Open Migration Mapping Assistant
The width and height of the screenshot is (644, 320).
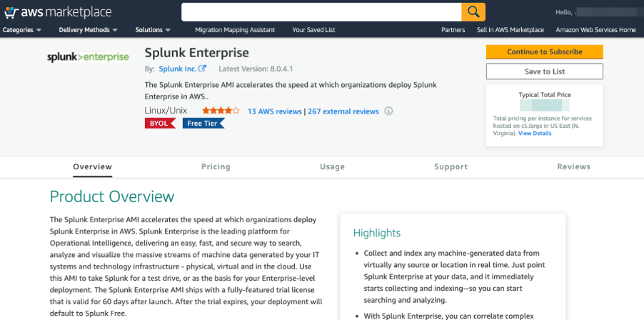pyautogui.click(x=235, y=30)
